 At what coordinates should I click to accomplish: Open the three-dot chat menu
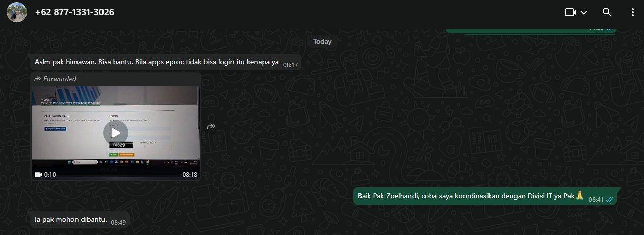[x=633, y=12]
